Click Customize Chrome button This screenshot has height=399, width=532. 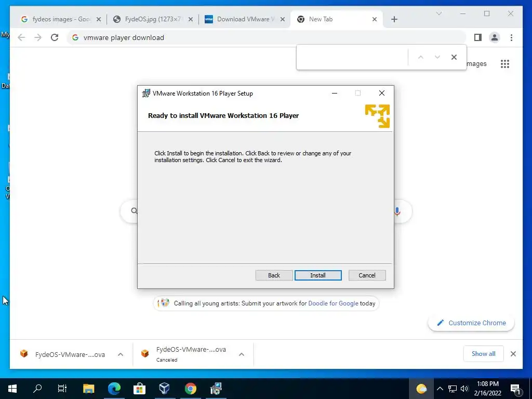coord(471,323)
